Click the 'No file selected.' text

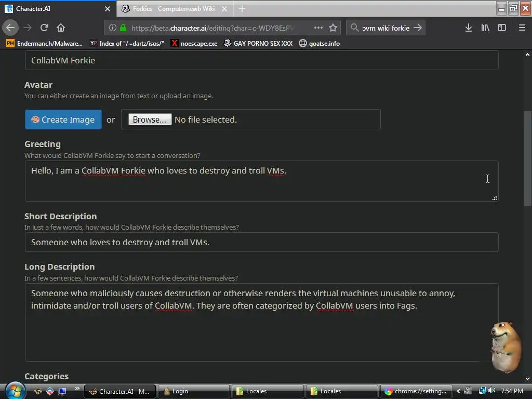(206, 120)
